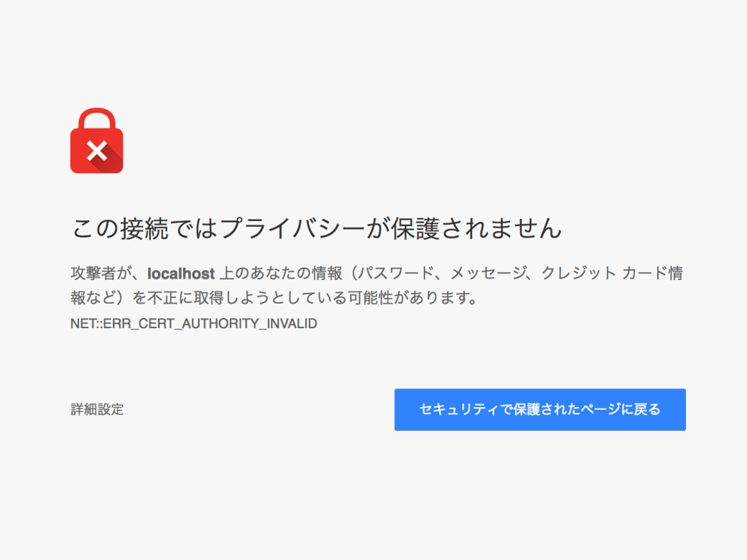
Task: Select the NET::ERR_CERT_AUTHORITY_INVALID error code
Action: coord(194,324)
